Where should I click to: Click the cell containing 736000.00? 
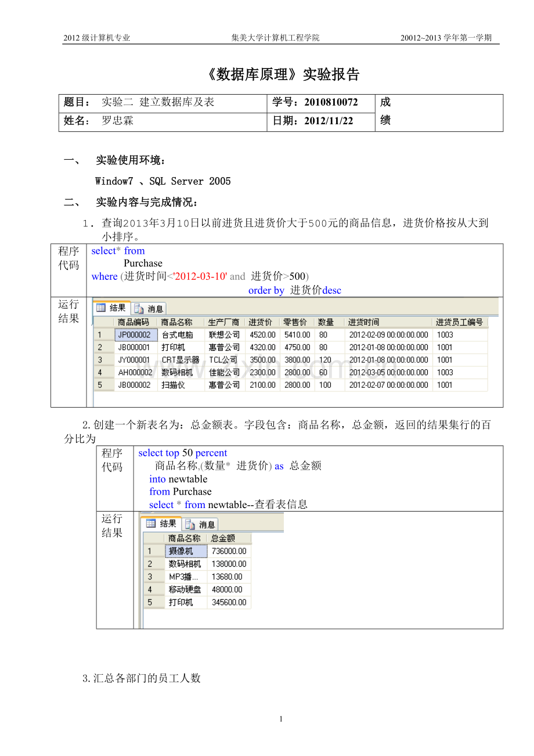[x=229, y=551]
